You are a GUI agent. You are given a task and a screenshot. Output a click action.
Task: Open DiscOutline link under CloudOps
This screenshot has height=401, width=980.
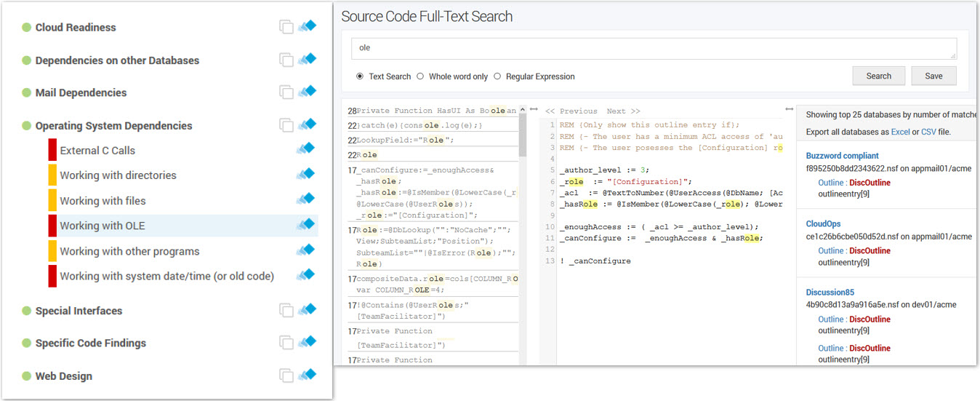[869, 251]
